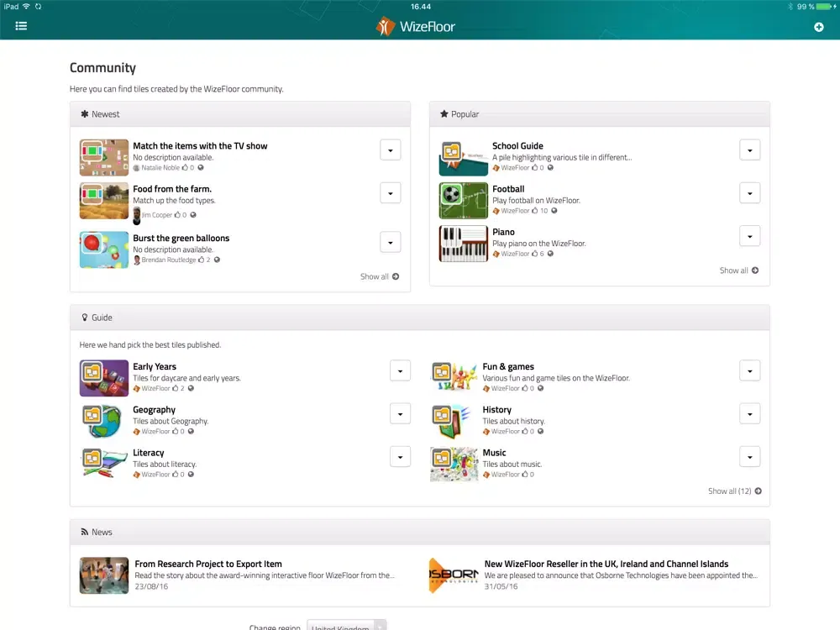Open New WizeFloor Reseller news article

[x=606, y=564]
